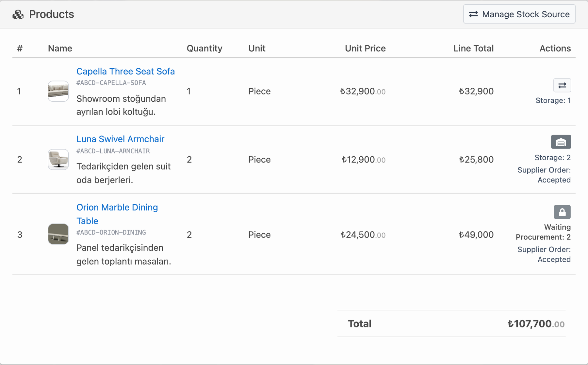Click the Actions column header

click(x=555, y=48)
